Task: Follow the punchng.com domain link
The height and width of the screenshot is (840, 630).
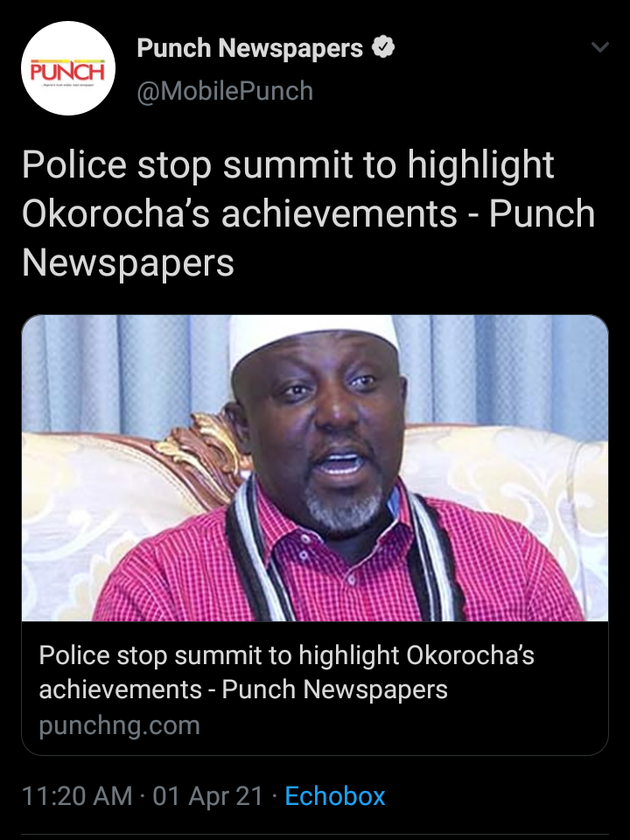Action: click(x=120, y=725)
